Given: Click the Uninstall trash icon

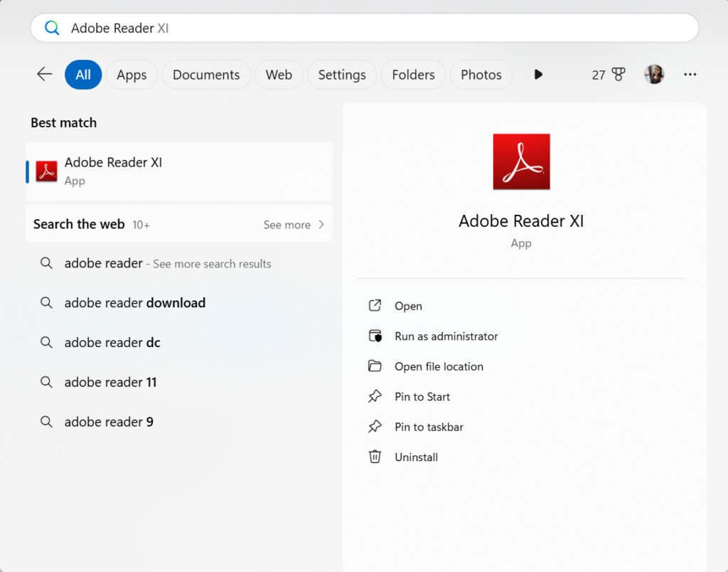Looking at the screenshot, I should (x=375, y=456).
